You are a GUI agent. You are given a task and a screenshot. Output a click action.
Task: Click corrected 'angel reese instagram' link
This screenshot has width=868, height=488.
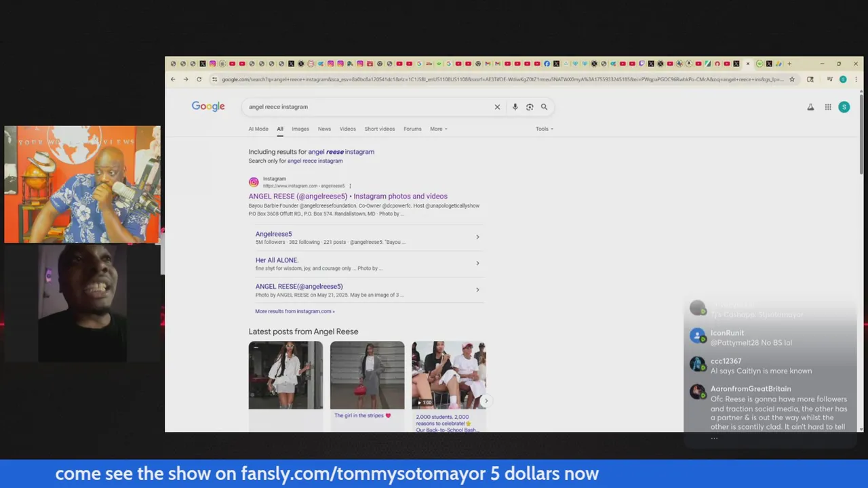point(341,152)
